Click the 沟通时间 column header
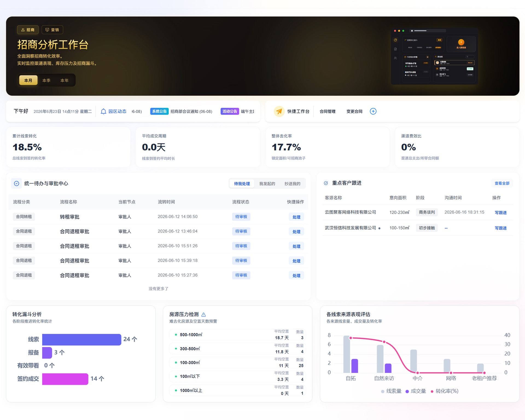This screenshot has width=525, height=420. [453, 198]
